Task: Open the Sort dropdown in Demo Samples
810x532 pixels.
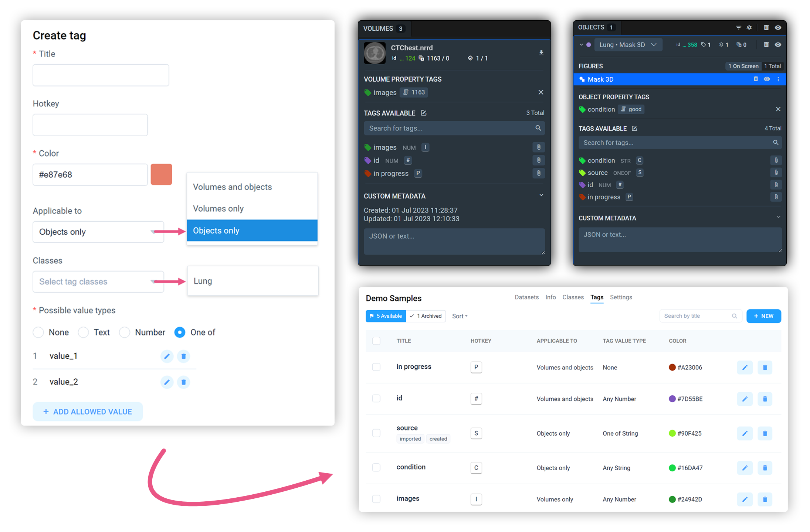Action: coord(460,316)
